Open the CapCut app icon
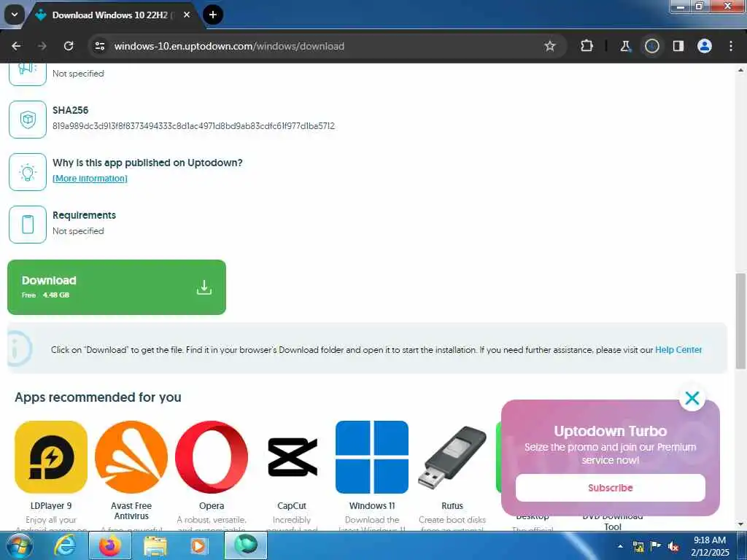 click(292, 457)
